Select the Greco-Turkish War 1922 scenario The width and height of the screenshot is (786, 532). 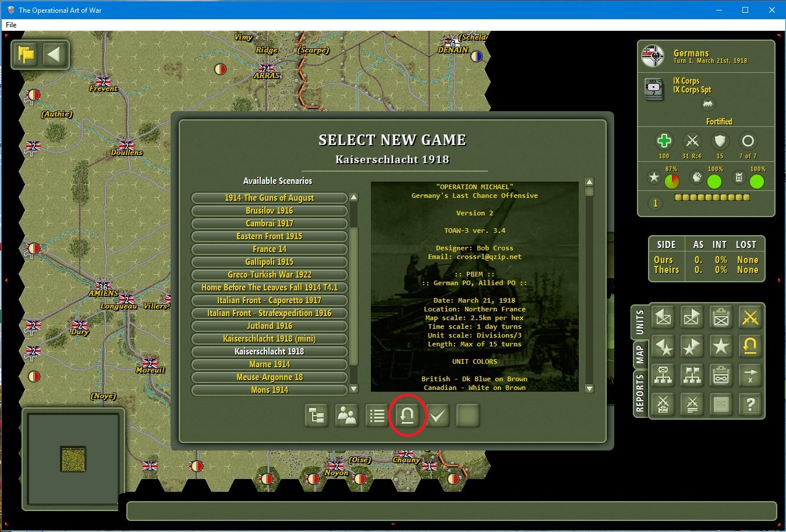[269, 275]
